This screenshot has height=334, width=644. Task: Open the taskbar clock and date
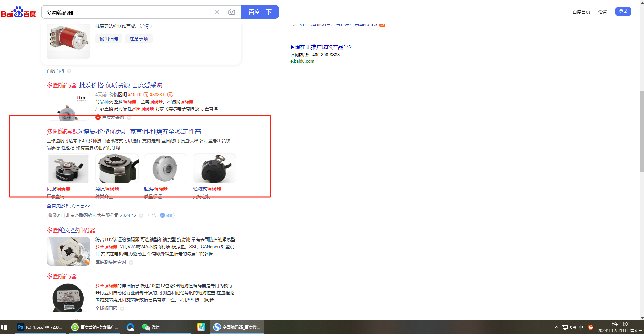click(620, 327)
